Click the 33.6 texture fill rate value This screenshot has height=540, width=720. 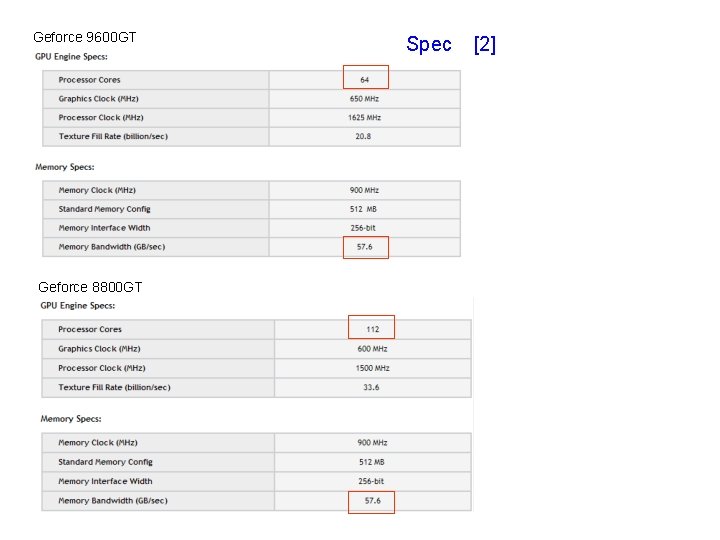(x=371, y=387)
